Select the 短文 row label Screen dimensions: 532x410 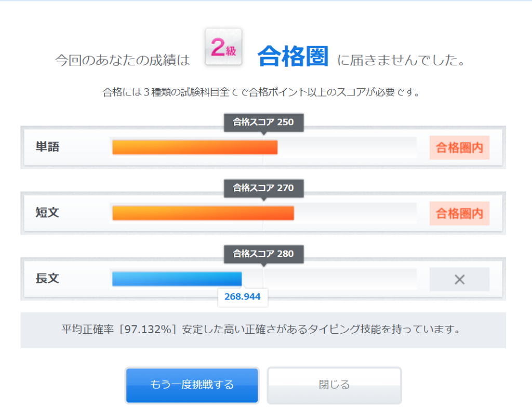coord(48,213)
